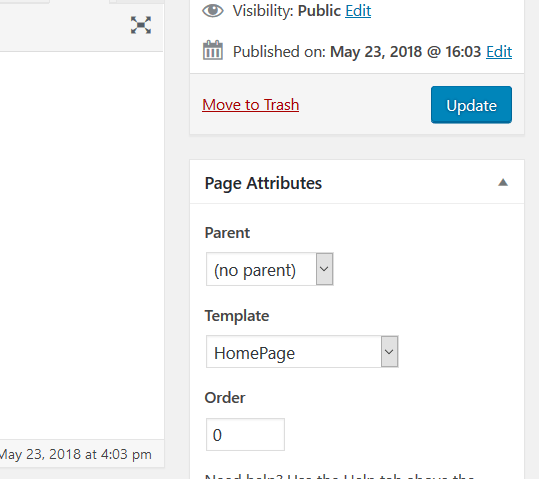Image resolution: width=539 pixels, height=479 pixels.
Task: Click the Parent field label
Action: coord(227,233)
